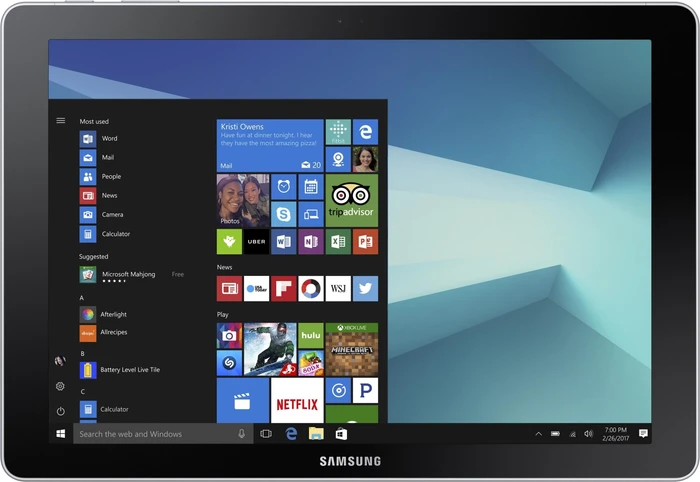
Task: Show hidden icons in system tray
Action: click(x=538, y=434)
